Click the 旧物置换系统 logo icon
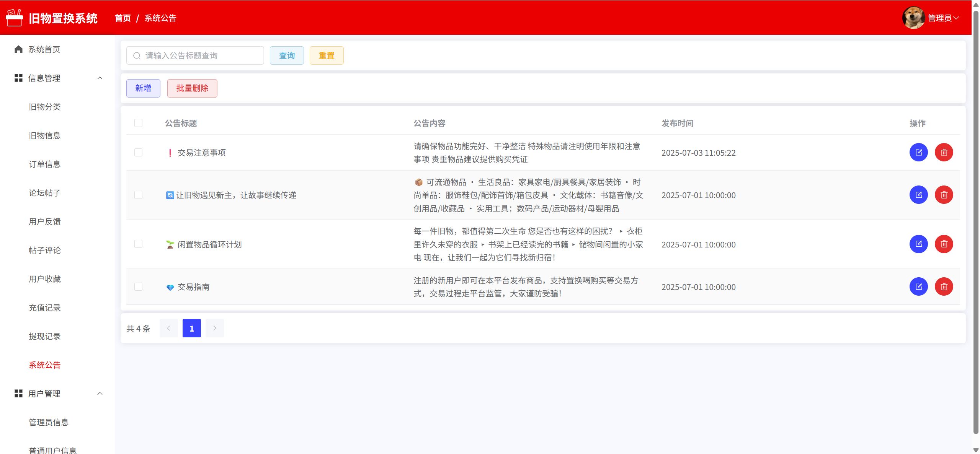 (14, 18)
